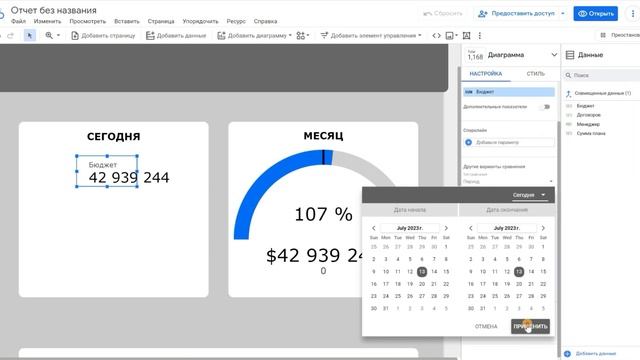The width and height of the screenshot is (640, 360).
Task: Go to previous month in end date calendar
Action: point(471,228)
